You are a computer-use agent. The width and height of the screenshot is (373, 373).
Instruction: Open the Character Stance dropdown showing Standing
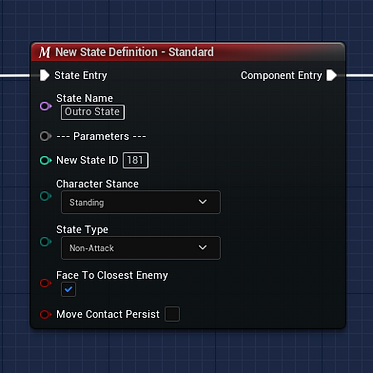[x=141, y=202]
